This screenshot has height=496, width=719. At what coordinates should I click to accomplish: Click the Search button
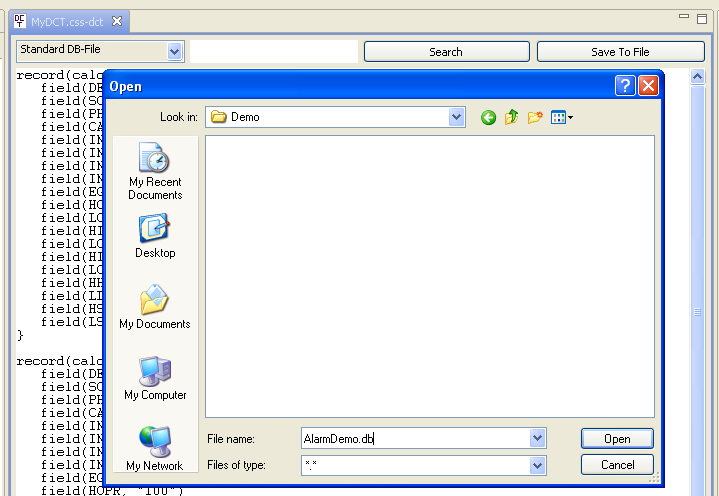tap(446, 52)
